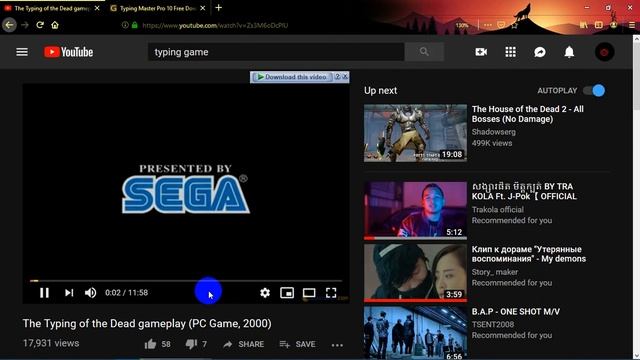Save the video to a playlist
This screenshot has width=640, height=360.
click(x=297, y=344)
